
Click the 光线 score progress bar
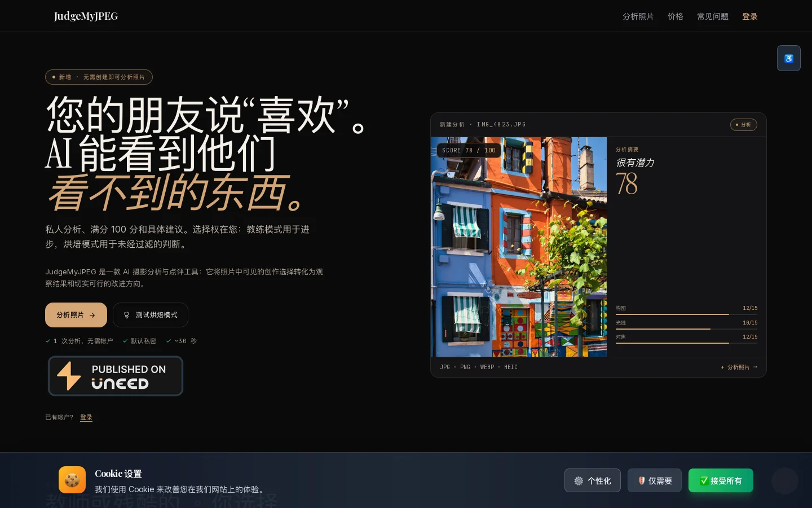click(686, 329)
